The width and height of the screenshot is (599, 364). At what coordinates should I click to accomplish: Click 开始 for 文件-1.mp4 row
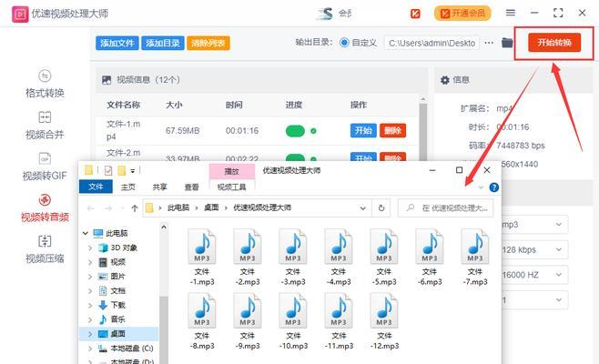[x=363, y=131]
